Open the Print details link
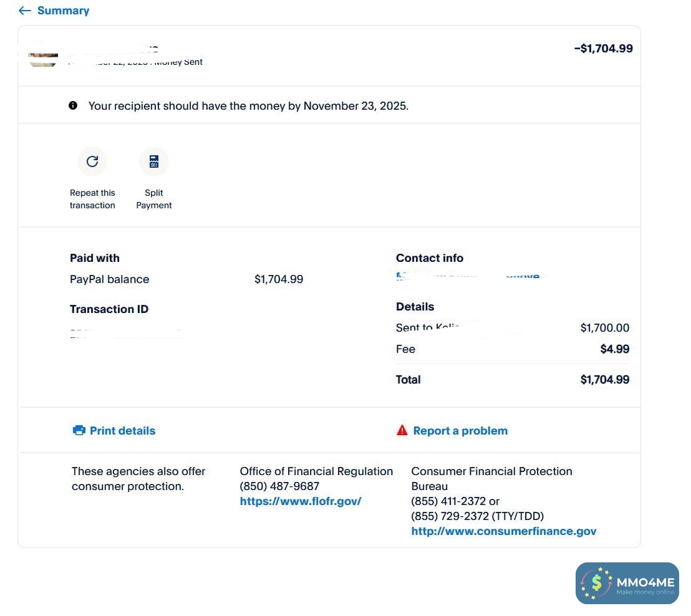This screenshot has height=616, width=691. pyautogui.click(x=122, y=431)
